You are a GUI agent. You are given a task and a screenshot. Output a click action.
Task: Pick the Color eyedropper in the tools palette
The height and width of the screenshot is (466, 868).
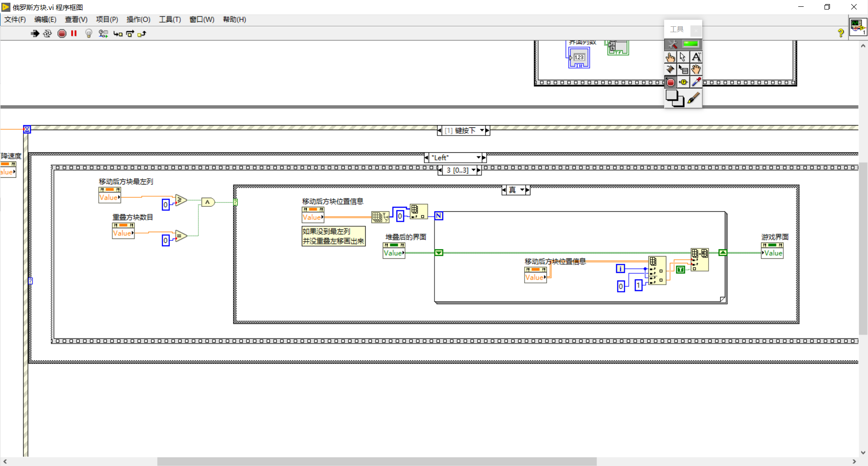click(x=696, y=82)
